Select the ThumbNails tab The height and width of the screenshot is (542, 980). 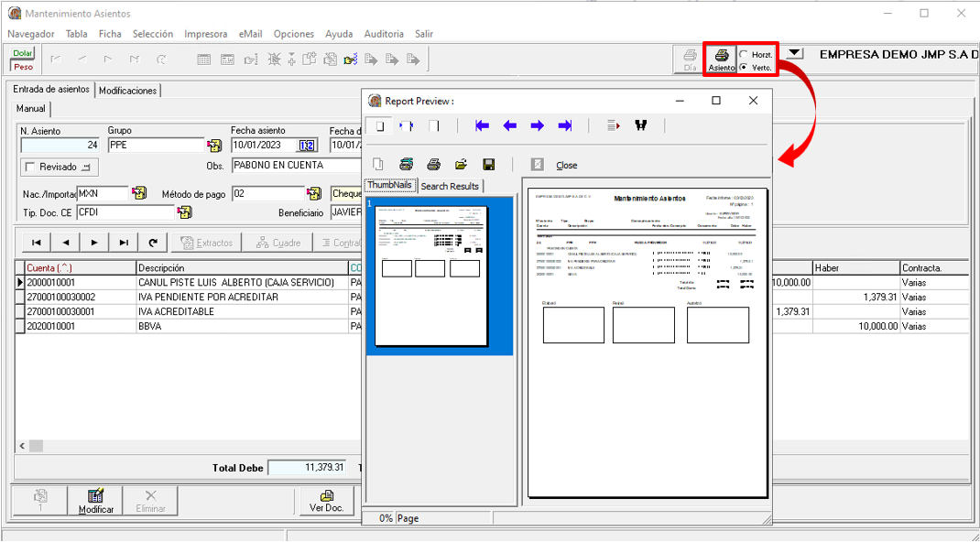(390, 185)
